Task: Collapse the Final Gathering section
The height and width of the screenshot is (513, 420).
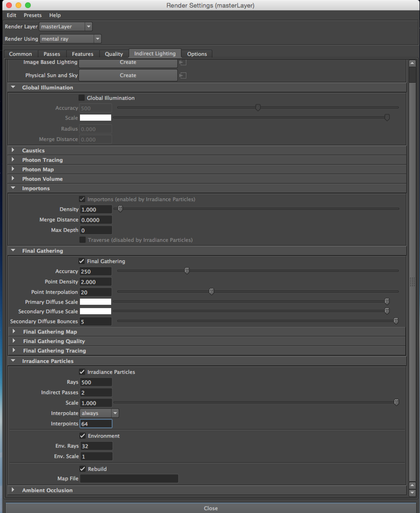Action: pos(13,250)
